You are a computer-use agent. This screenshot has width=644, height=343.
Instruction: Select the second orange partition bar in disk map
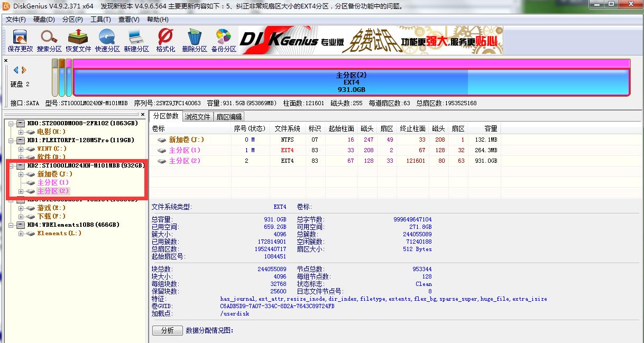click(x=61, y=77)
